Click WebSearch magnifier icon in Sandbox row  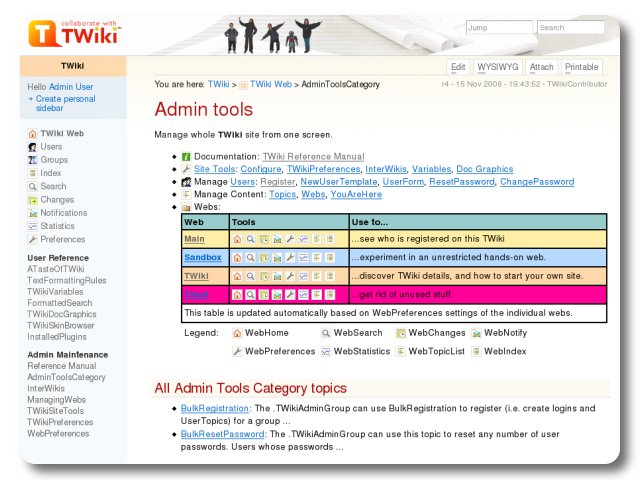click(250, 258)
